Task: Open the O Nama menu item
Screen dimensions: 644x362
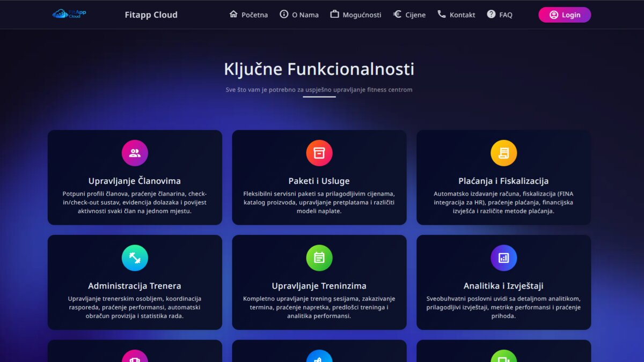Action: click(299, 14)
